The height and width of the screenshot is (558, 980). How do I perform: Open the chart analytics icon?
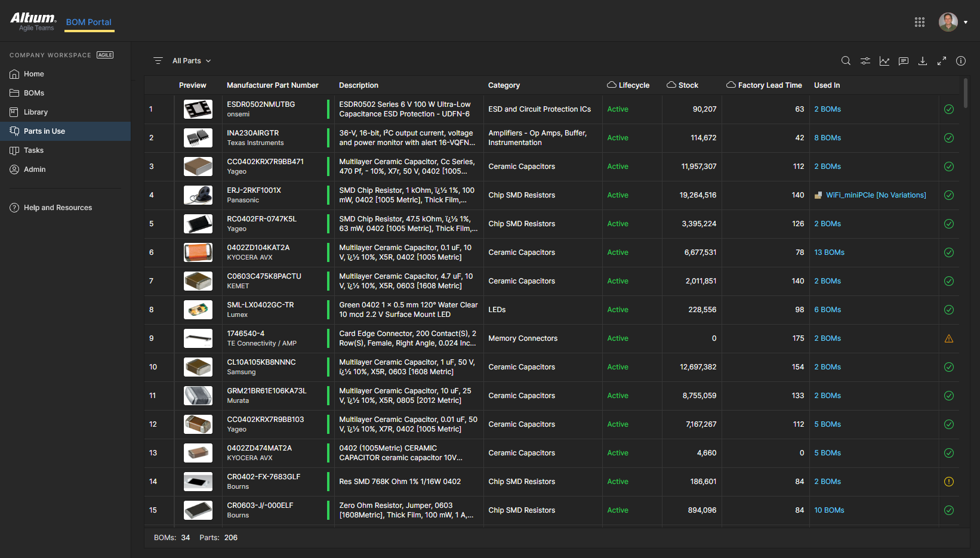(884, 61)
